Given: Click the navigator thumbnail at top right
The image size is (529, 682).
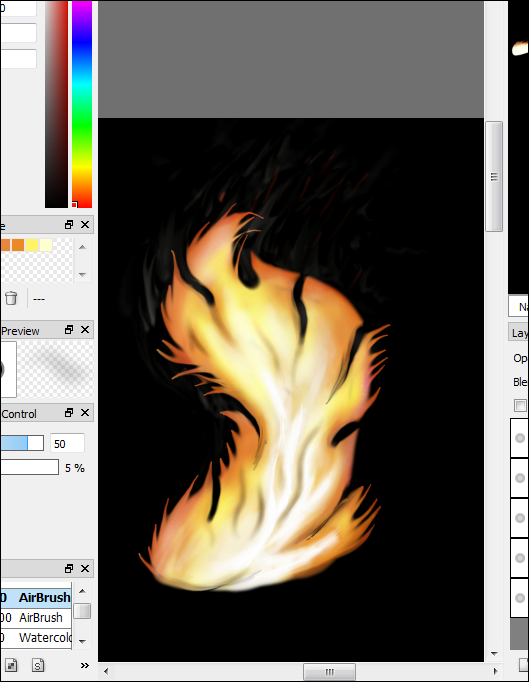Looking at the screenshot, I should pyautogui.click(x=519, y=147).
